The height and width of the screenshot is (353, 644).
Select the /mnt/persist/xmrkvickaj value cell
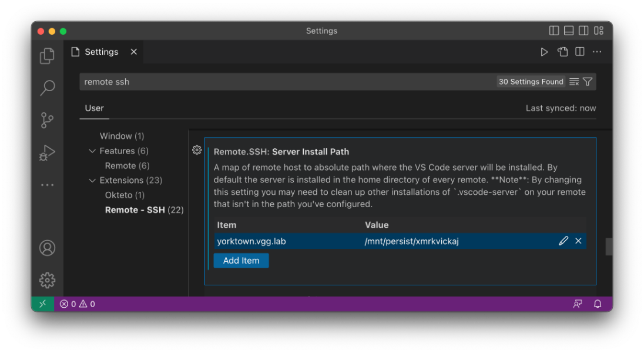tap(411, 241)
